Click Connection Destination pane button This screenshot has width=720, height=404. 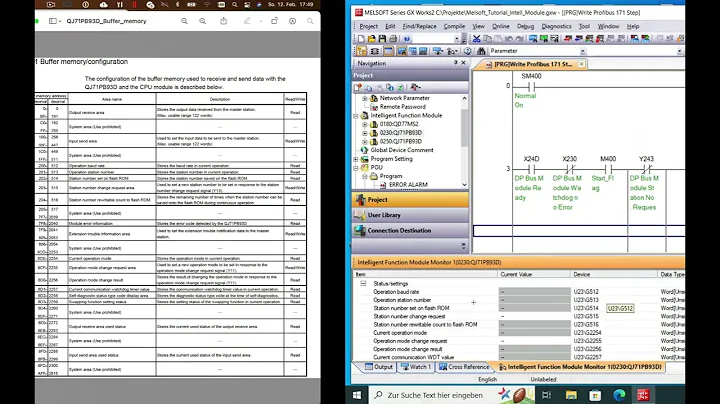point(410,230)
